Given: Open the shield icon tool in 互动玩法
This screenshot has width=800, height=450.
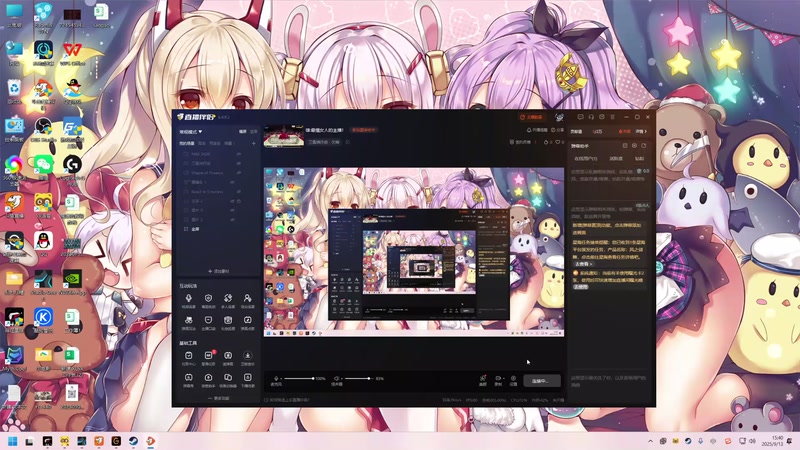Looking at the screenshot, I should click(x=208, y=300).
